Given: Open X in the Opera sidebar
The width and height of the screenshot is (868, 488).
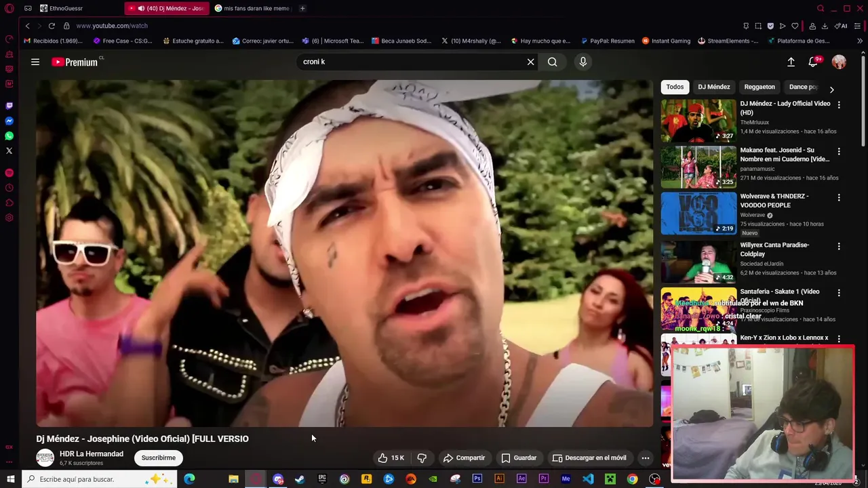Looking at the screenshot, I should tap(9, 150).
